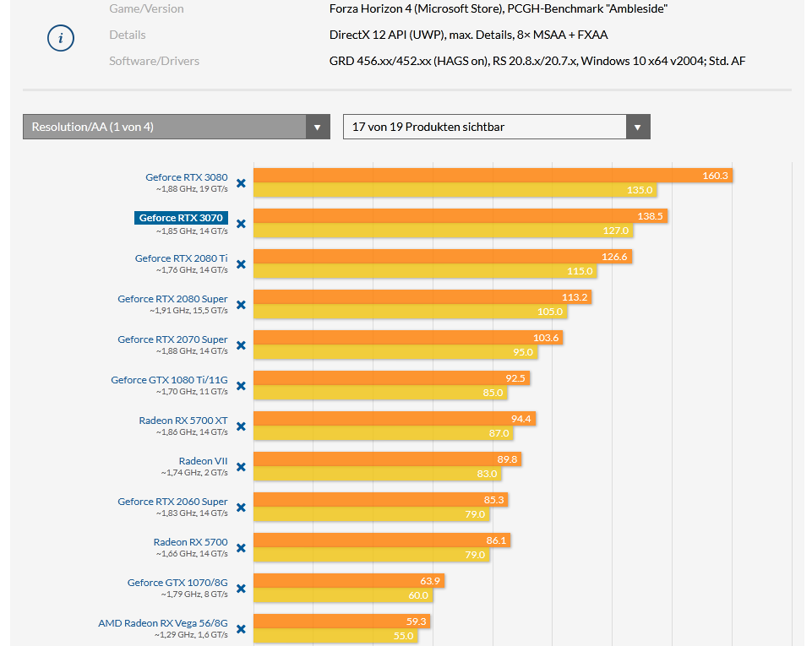Remove Radeon VII from the chart via X

[x=241, y=467]
